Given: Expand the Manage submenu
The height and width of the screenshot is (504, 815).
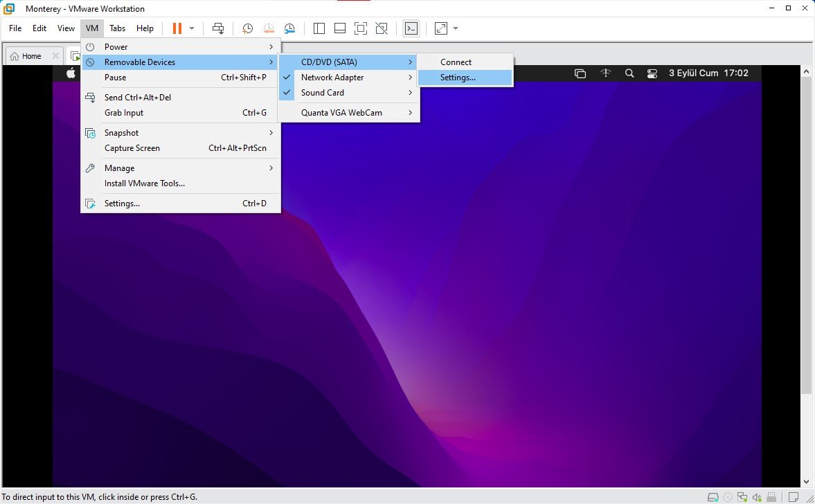Looking at the screenshot, I should 180,168.
